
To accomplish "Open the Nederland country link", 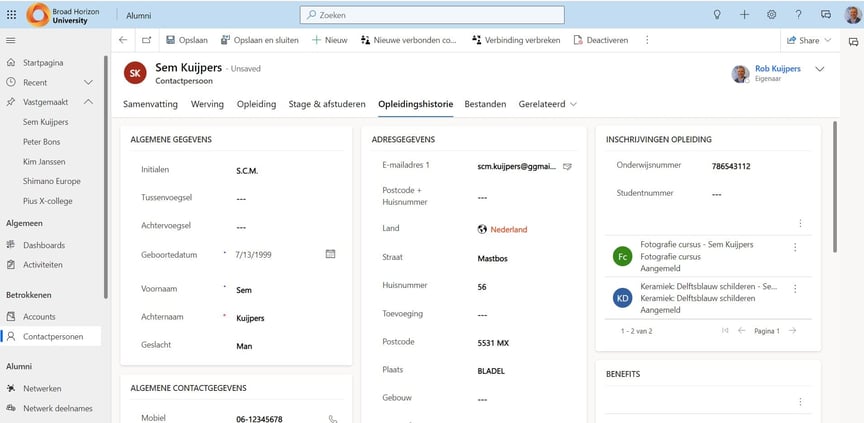I will [509, 230].
